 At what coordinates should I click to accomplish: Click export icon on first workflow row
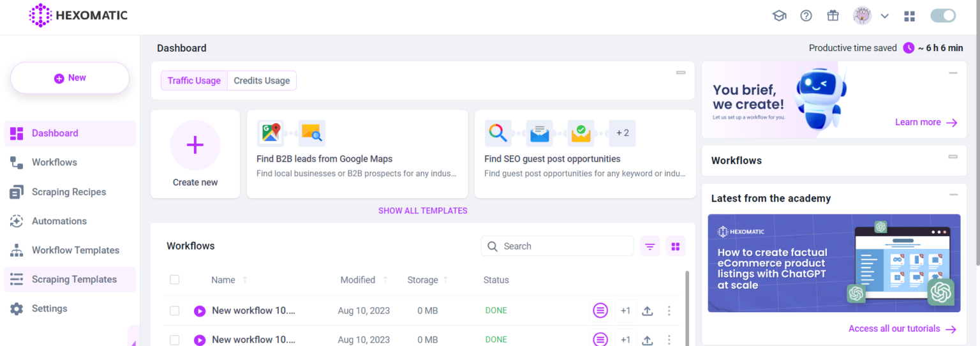pyautogui.click(x=647, y=311)
